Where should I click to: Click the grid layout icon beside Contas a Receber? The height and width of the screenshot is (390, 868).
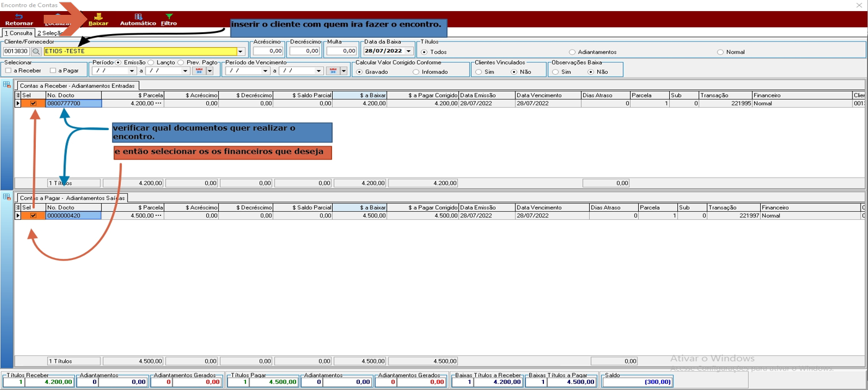click(x=7, y=84)
